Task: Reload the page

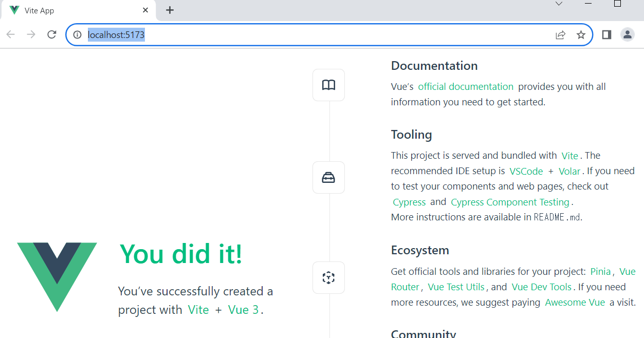Action: 51,34
